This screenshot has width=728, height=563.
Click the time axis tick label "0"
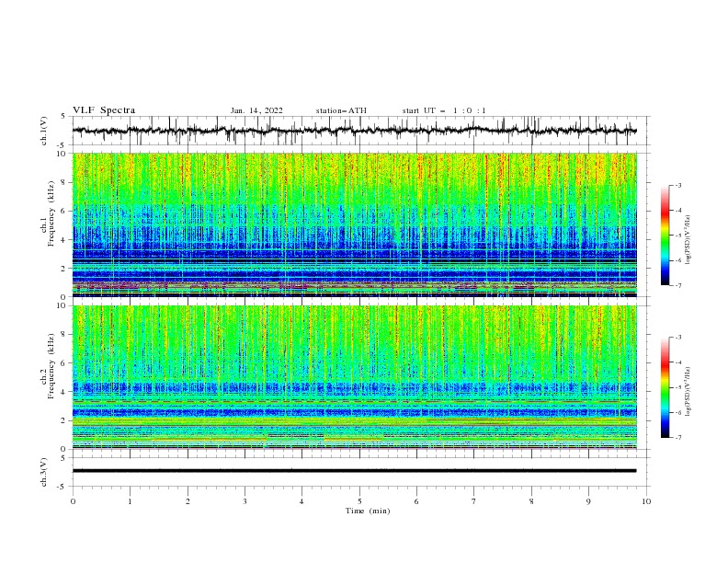(x=73, y=501)
